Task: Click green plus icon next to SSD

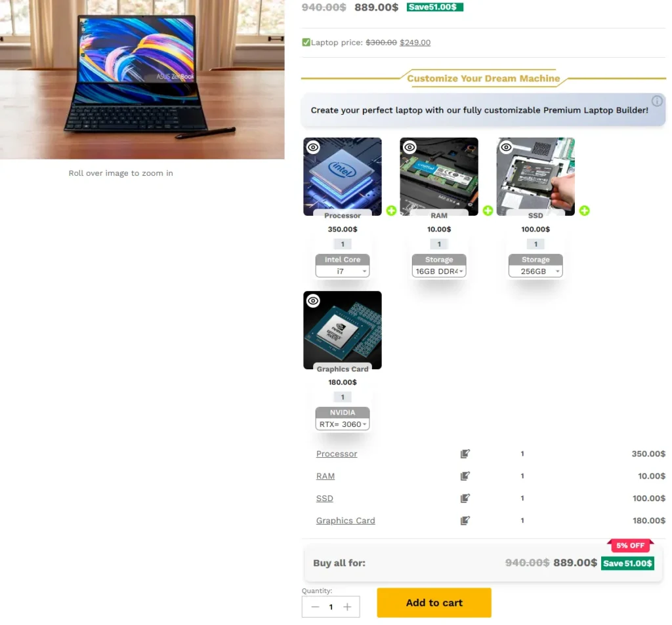Action: pos(585,211)
